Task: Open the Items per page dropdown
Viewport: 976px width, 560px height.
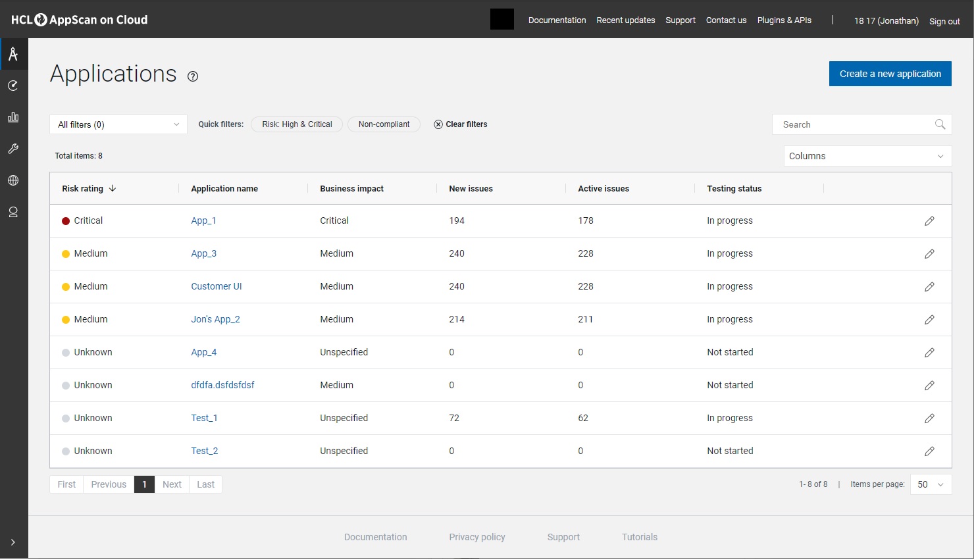Action: [931, 485]
